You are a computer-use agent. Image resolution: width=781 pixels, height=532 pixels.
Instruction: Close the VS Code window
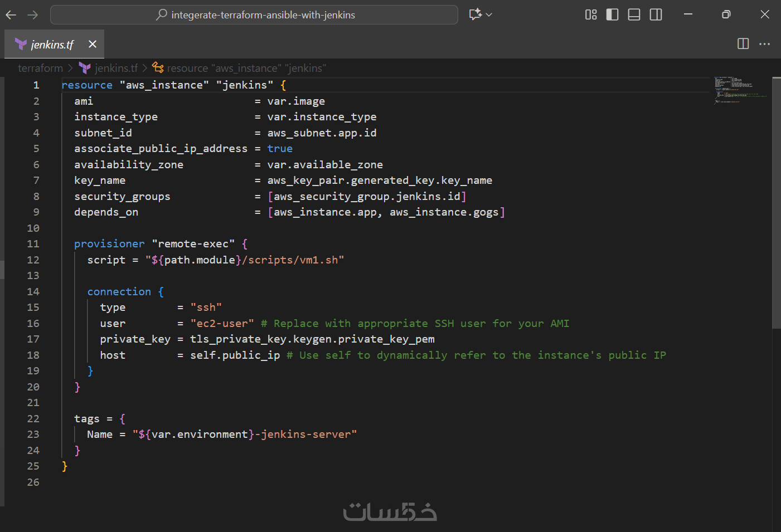coord(765,14)
